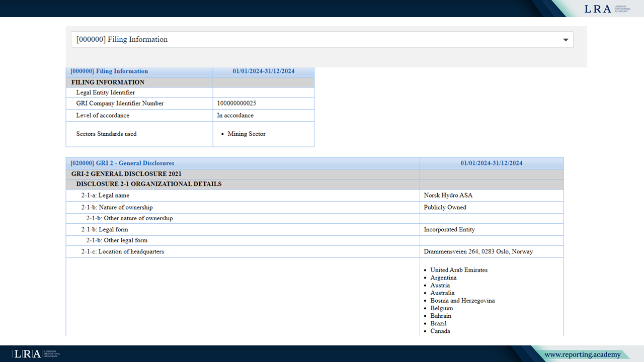Click "Australia" in the country list

click(442, 293)
